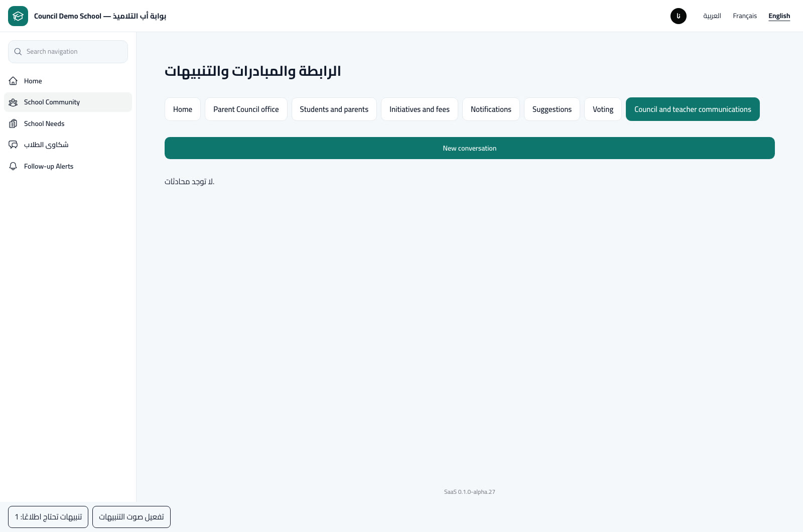This screenshot has width=803, height=532.
Task: Open the Initiatives and fees tab
Action: click(420, 109)
